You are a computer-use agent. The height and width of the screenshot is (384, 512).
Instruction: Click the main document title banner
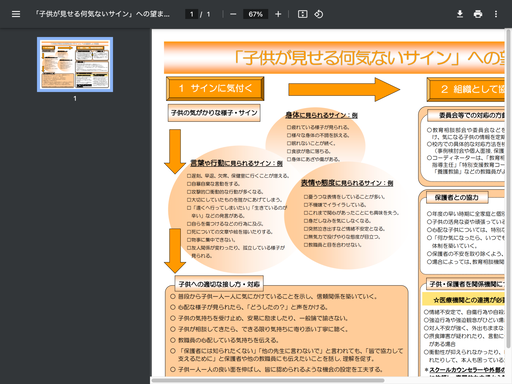[x=334, y=57]
